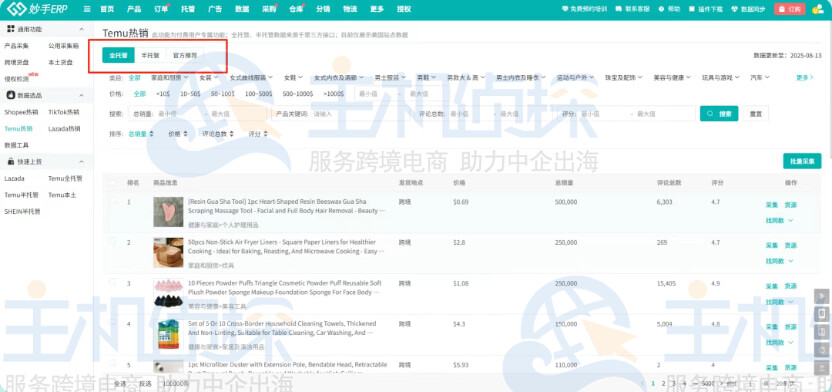Click the 评论总数 sort arrows icon

(231, 134)
